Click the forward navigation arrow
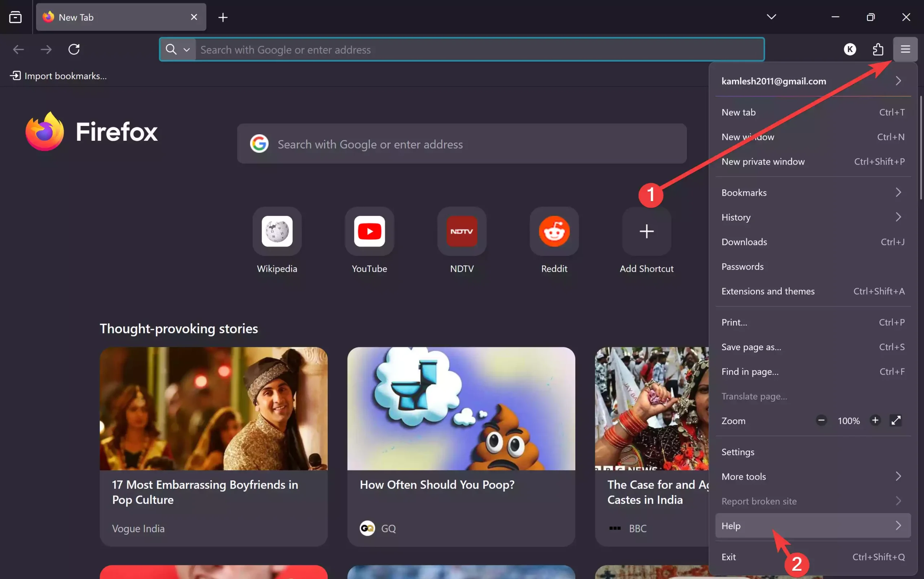924x579 pixels. click(45, 49)
